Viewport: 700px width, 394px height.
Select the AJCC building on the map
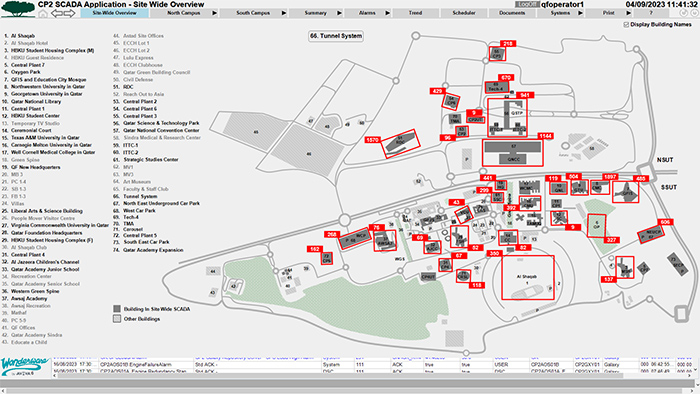click(x=432, y=247)
